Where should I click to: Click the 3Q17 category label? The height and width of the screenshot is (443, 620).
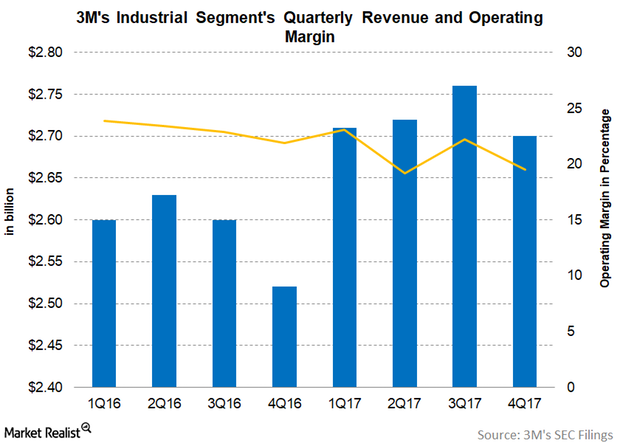(x=465, y=404)
